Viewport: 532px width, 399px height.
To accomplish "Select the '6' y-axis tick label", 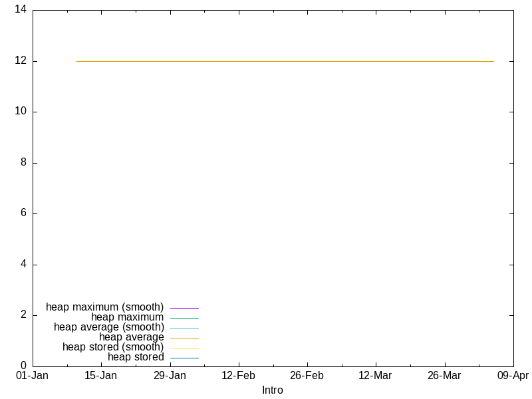I will click(x=23, y=213).
